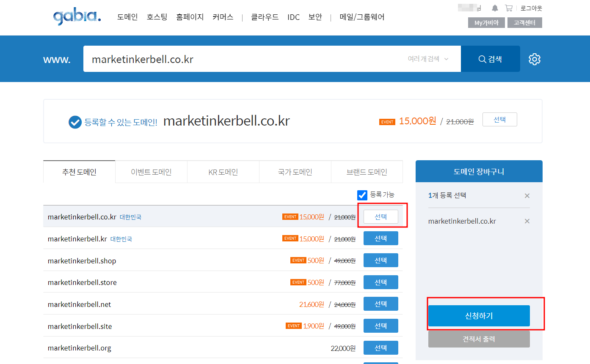
Task: Click the domain search input field
Action: coord(254,59)
